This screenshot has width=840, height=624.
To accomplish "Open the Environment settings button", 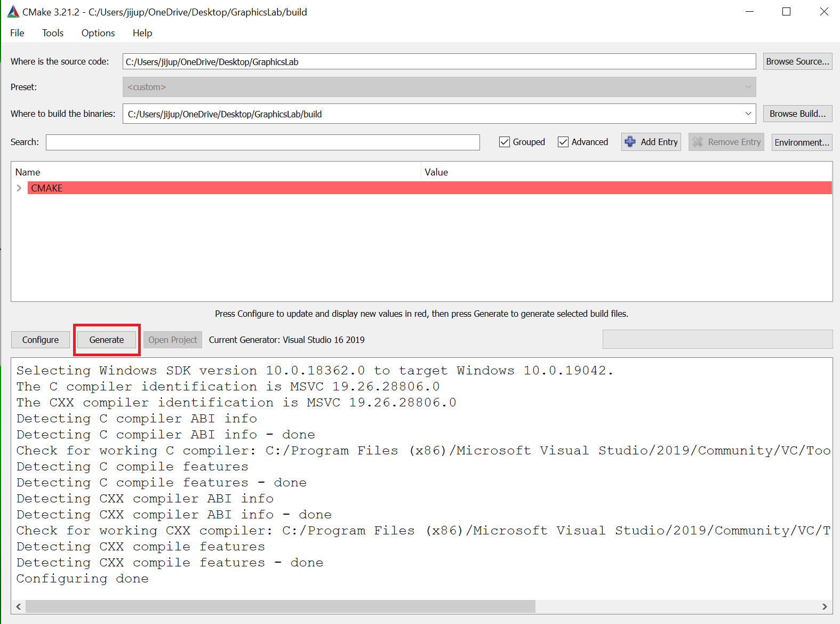I will click(802, 142).
